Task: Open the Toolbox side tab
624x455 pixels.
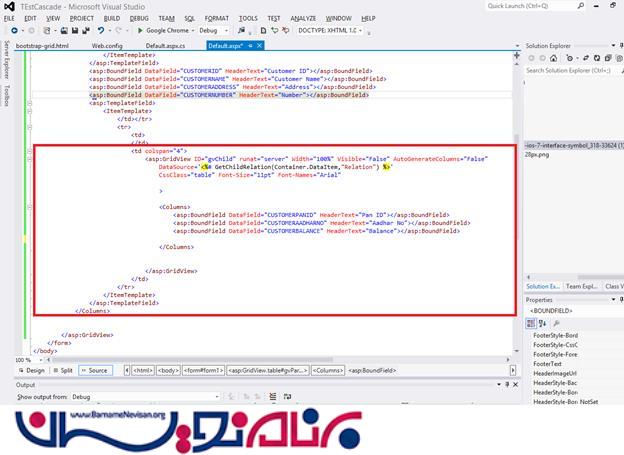Action: coord(5,96)
